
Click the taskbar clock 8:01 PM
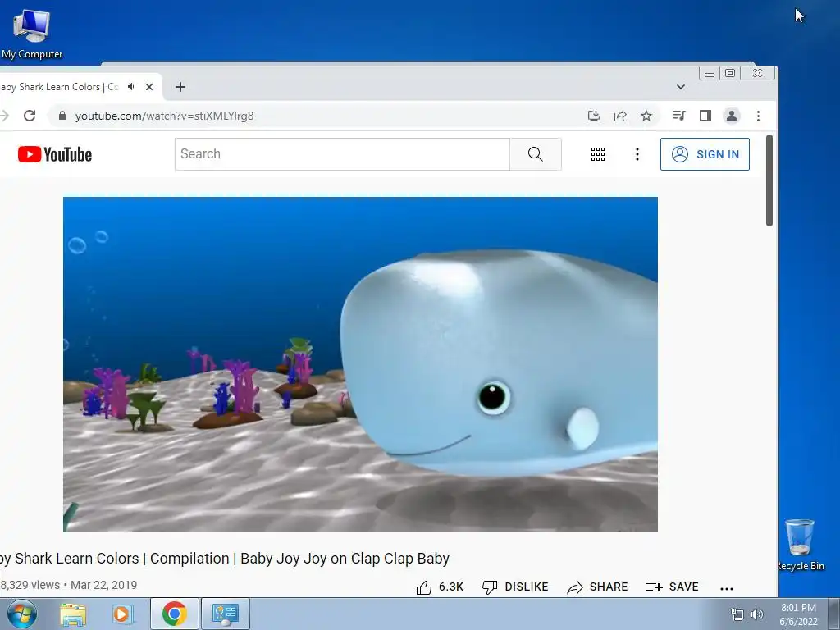click(x=798, y=608)
